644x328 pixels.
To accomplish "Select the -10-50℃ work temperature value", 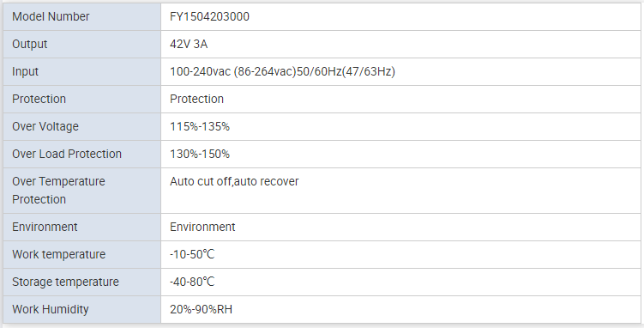I will 192,254.
